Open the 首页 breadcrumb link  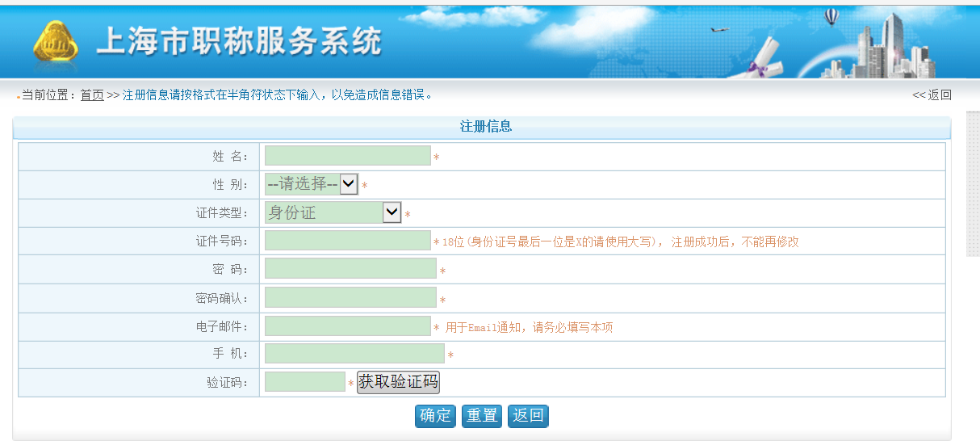92,95
